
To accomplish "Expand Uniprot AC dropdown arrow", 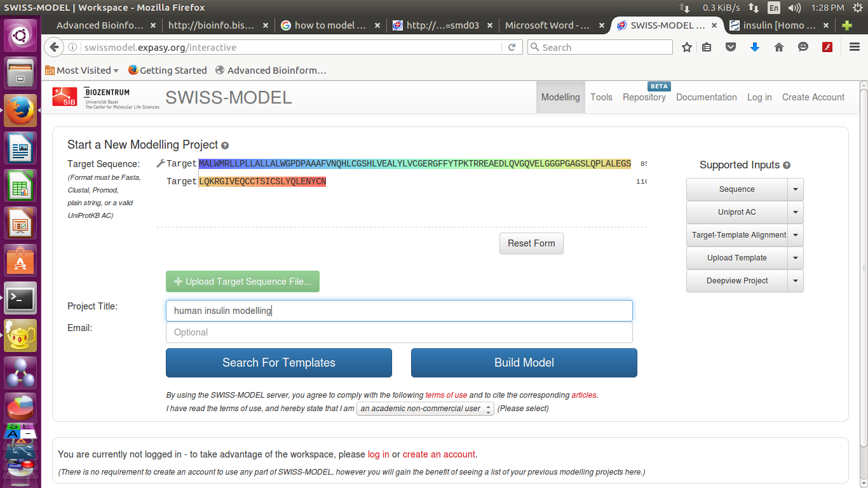I will pos(796,212).
